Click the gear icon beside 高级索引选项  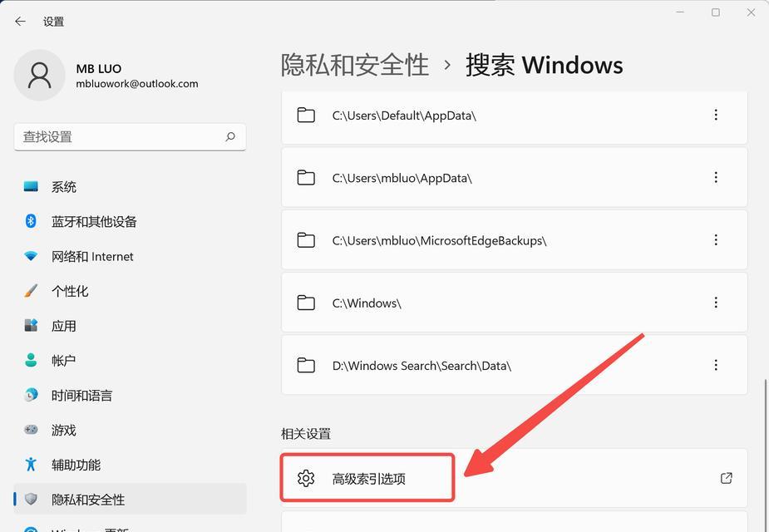click(x=306, y=478)
